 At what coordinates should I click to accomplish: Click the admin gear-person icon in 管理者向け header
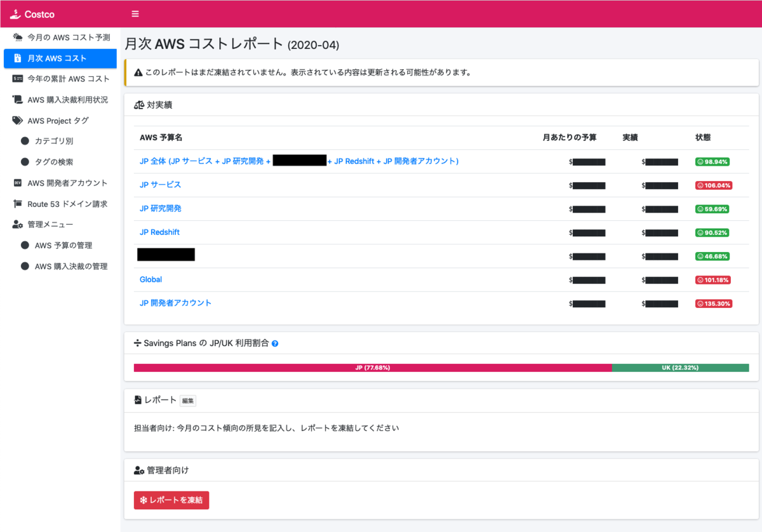[138, 470]
